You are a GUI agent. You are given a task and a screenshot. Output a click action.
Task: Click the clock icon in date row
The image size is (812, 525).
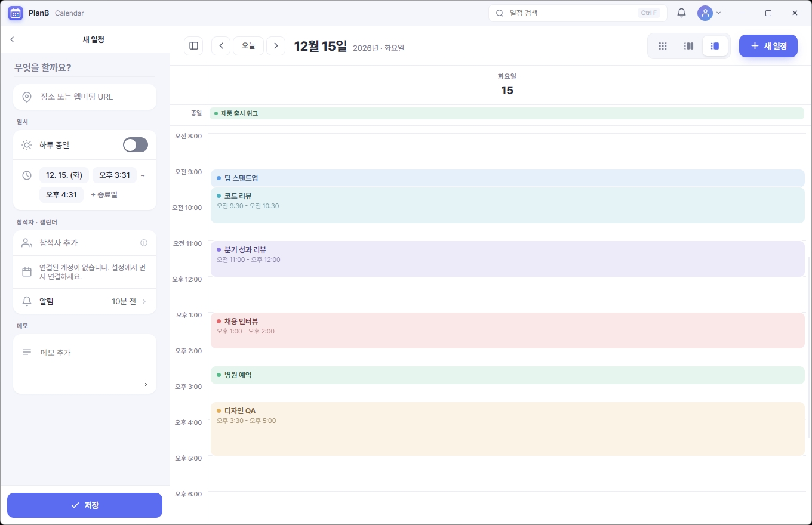click(x=27, y=175)
